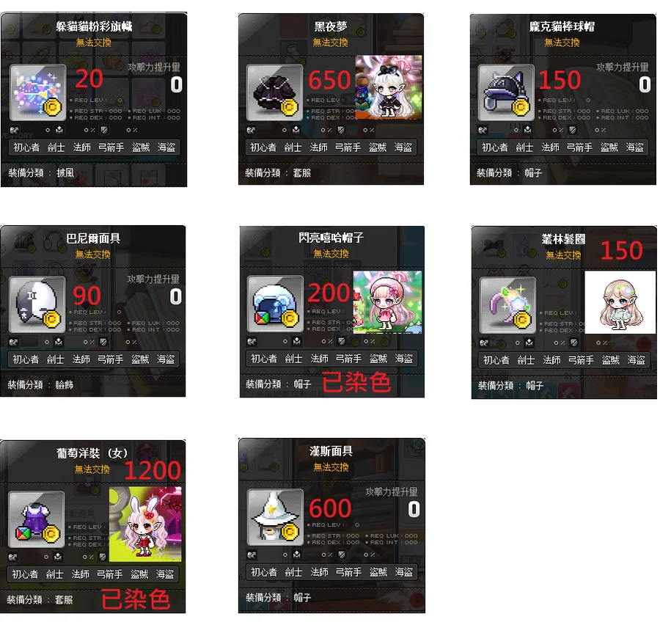The image size is (660, 644).
Task: Click the 龐克貓棒球帽 cat cap icon
Action: (x=506, y=92)
